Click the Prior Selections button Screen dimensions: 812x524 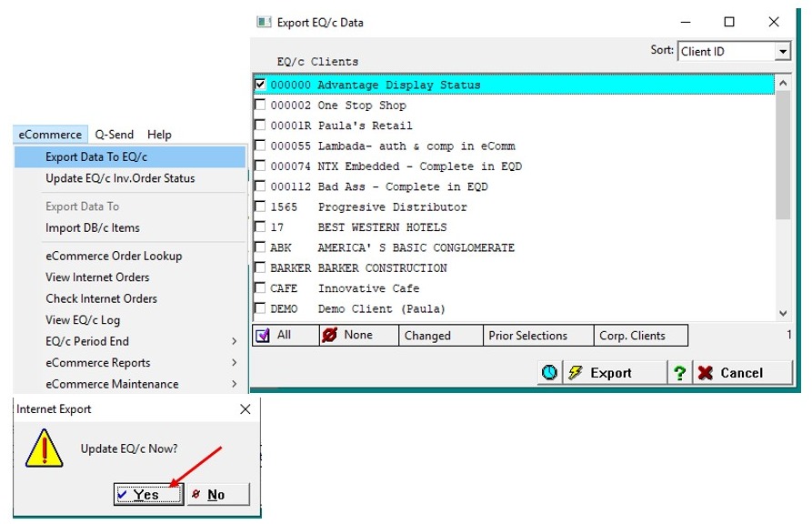(x=538, y=335)
